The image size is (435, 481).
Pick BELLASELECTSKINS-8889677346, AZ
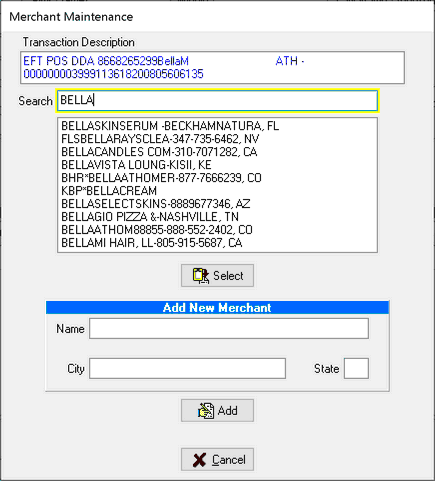tap(217, 204)
